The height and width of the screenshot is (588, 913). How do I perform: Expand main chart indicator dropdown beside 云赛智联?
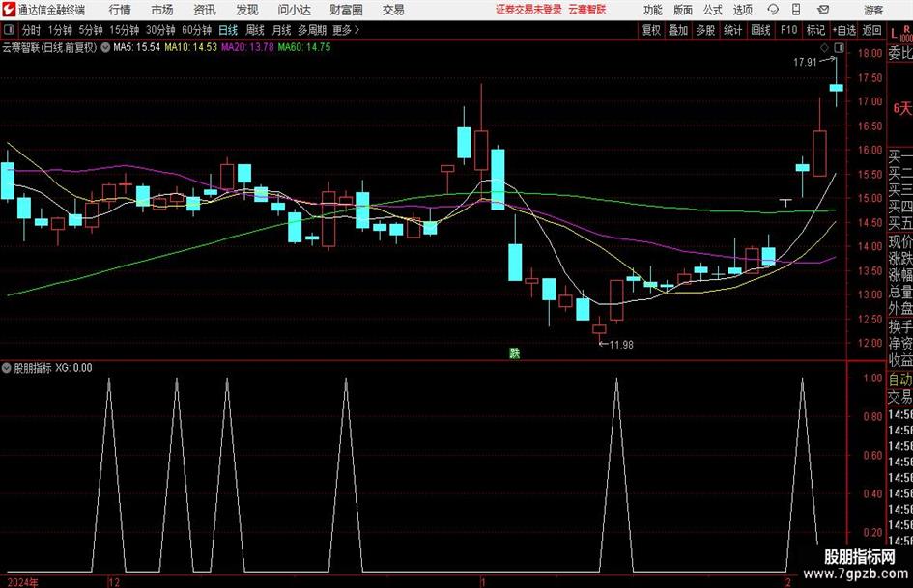tap(105, 47)
